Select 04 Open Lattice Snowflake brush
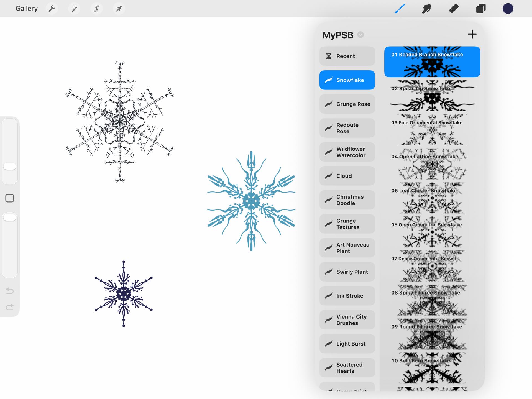Image resolution: width=532 pixels, height=399 pixels. [x=432, y=164]
